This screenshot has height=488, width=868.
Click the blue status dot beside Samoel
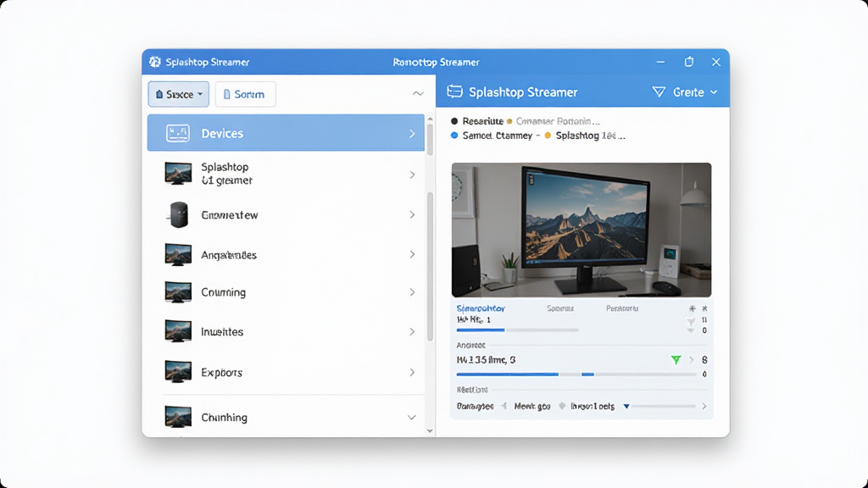tap(454, 135)
